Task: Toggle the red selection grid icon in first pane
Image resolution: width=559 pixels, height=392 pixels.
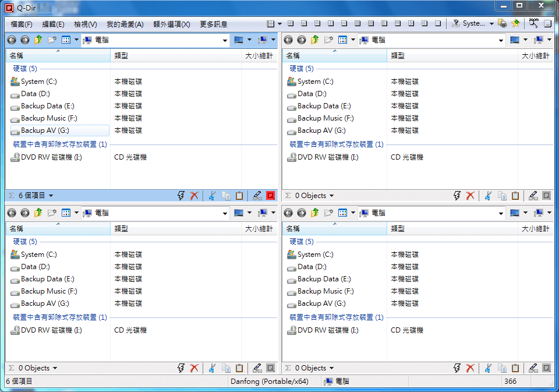Action: click(270, 196)
